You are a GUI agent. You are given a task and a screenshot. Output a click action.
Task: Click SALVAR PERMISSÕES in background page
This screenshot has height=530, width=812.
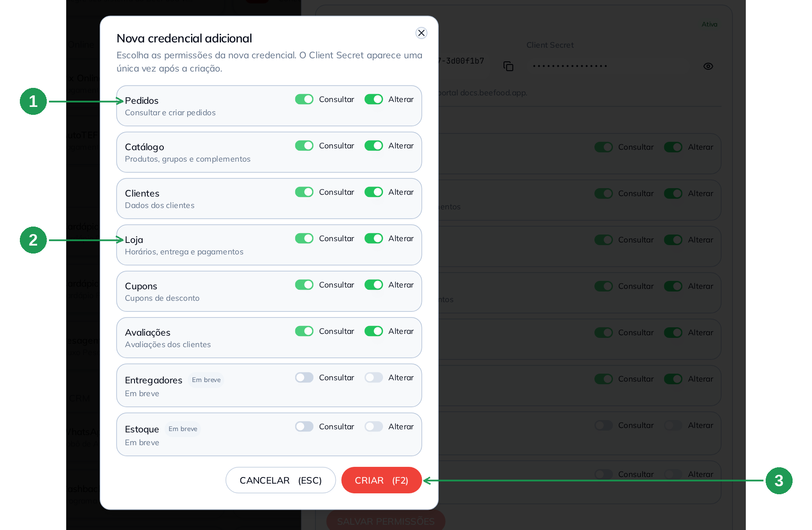pos(386,521)
